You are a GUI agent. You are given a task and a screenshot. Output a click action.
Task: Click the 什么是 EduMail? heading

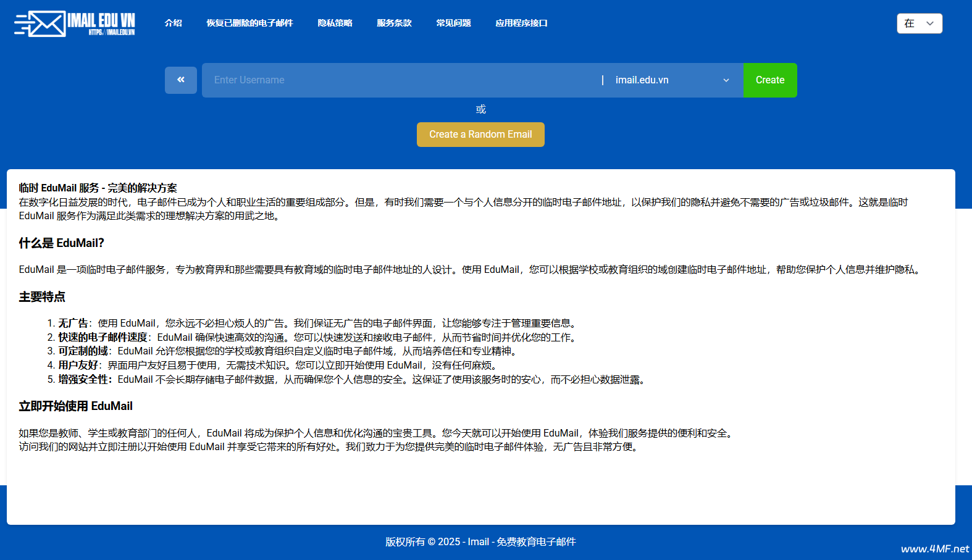[62, 243]
